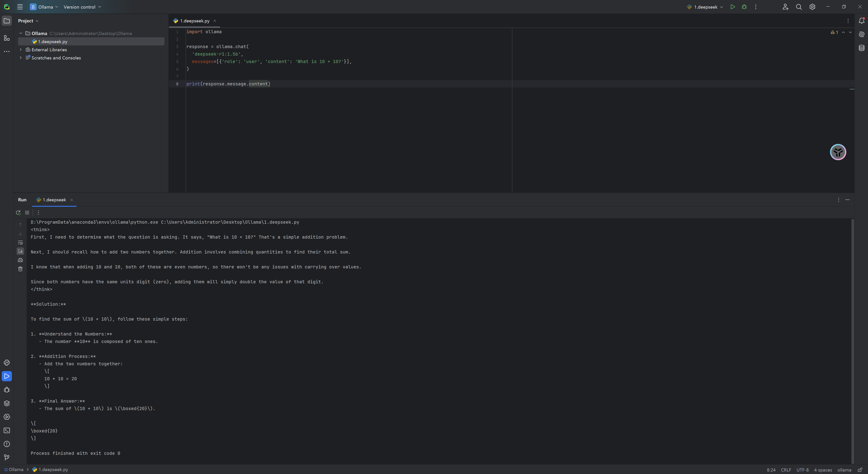Open AI Assistant spiral icon
868x474 pixels.
[862, 34]
